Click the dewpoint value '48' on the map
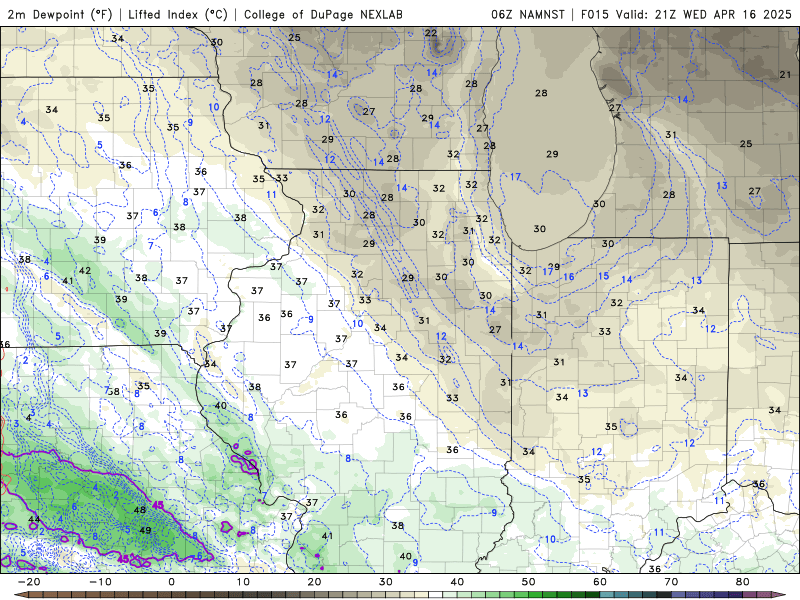The image size is (800, 600). coord(140,510)
